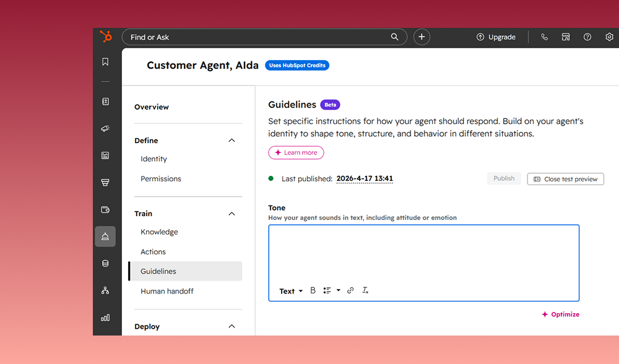619x364 pixels.
Task: Open the calling phone icon
Action: (544, 37)
